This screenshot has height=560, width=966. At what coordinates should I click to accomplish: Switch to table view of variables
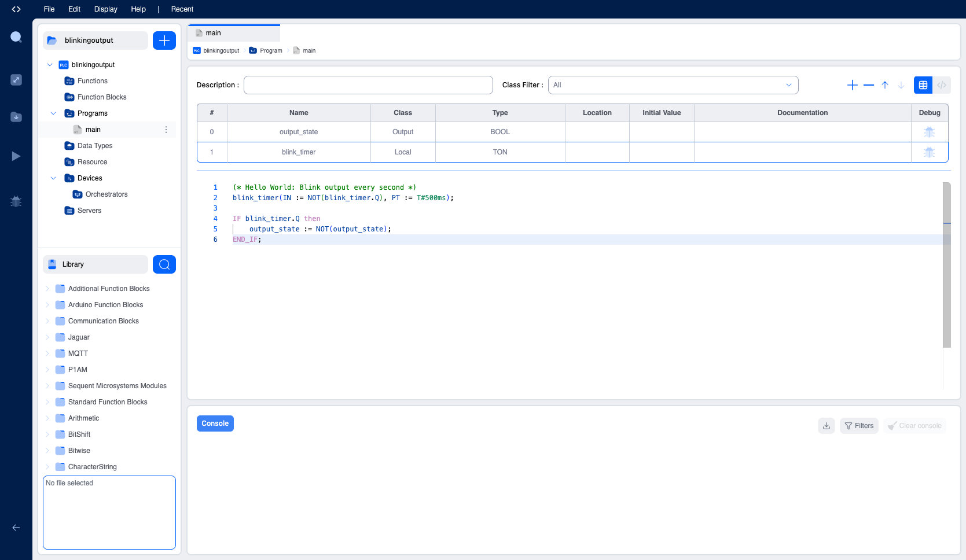[x=923, y=85]
